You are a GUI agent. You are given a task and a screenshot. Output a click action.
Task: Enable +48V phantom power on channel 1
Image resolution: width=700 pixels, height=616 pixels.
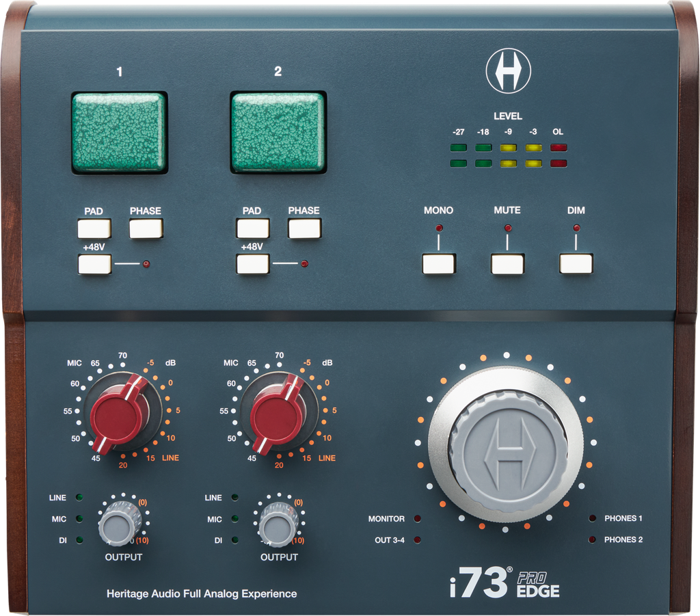[x=94, y=265]
